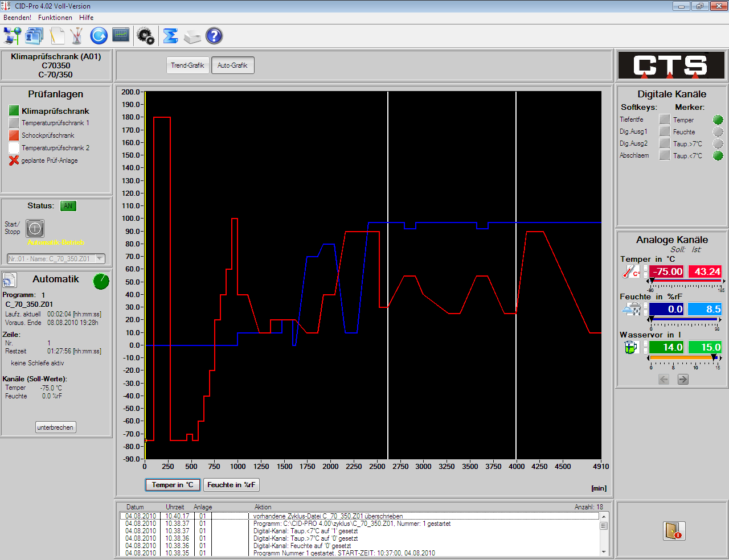Click the thermometer icon under Temper in °C
This screenshot has width=729, height=560.
click(631, 271)
